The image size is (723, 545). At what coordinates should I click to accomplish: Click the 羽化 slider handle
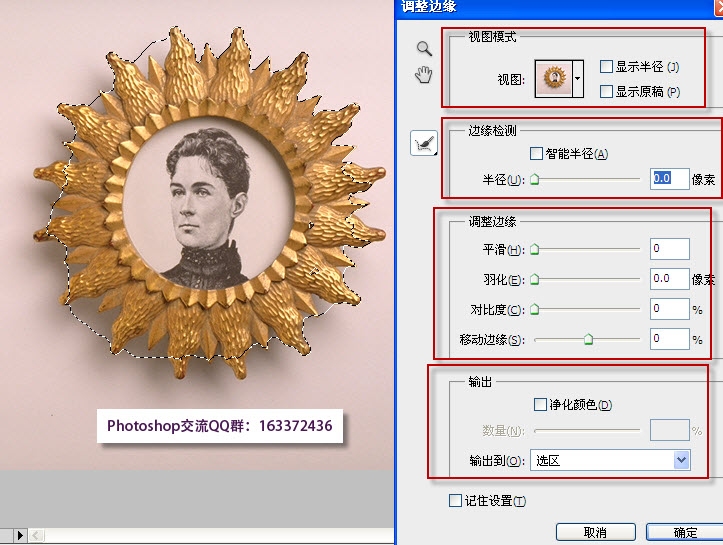[x=534, y=279]
